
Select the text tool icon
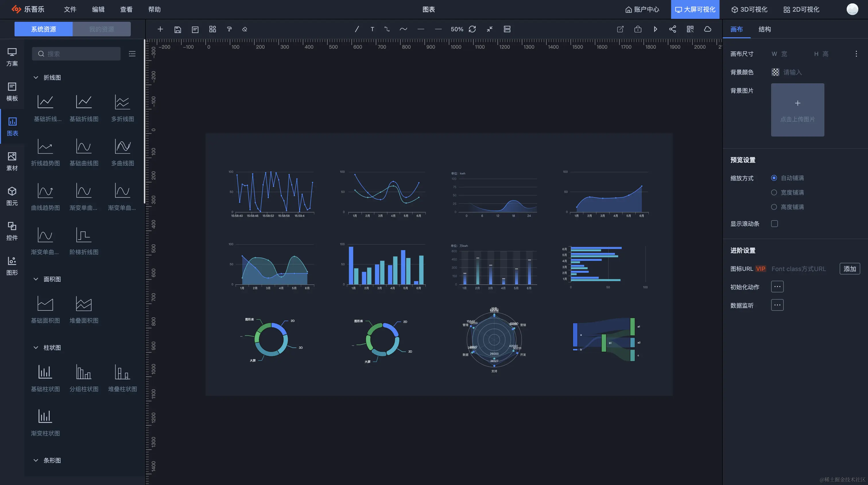point(372,29)
